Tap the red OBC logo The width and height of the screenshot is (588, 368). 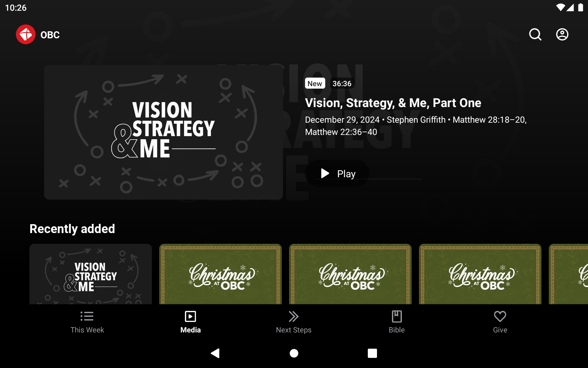click(26, 34)
